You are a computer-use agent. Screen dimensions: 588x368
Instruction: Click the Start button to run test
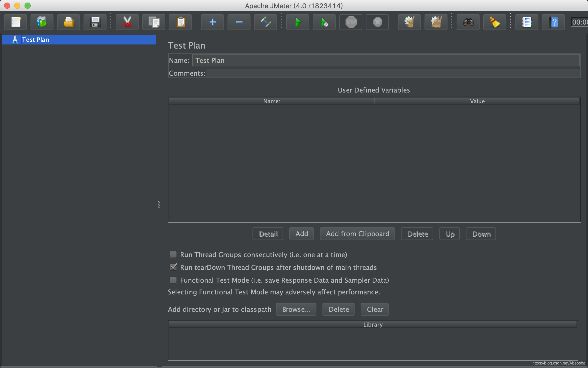[x=298, y=22]
